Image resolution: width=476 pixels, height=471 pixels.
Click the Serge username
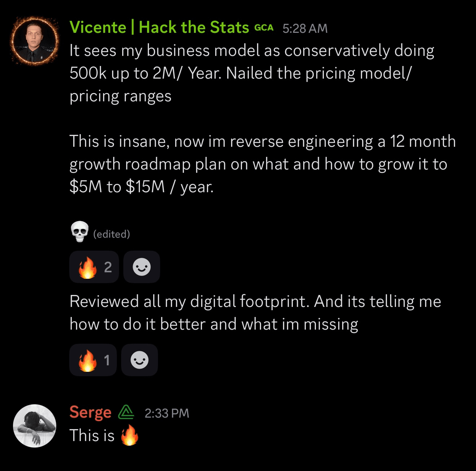tap(90, 412)
